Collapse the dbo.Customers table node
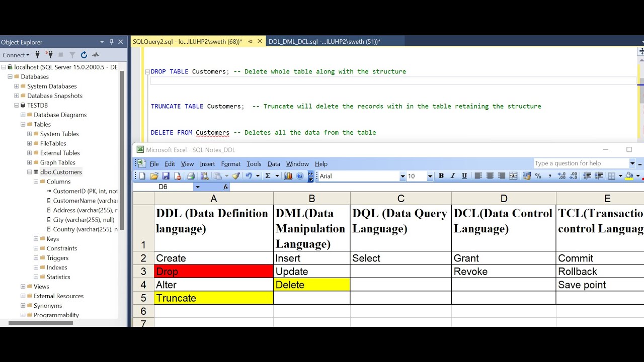 point(29,172)
